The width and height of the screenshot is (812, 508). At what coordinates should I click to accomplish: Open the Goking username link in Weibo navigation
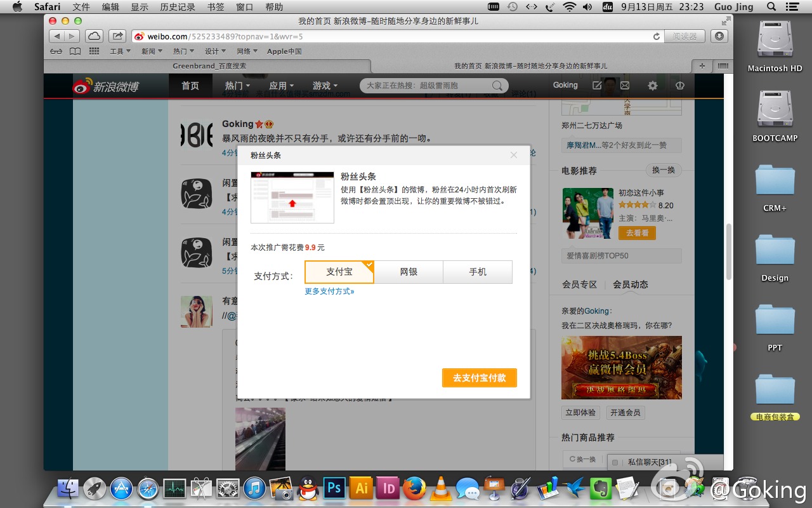coord(565,85)
